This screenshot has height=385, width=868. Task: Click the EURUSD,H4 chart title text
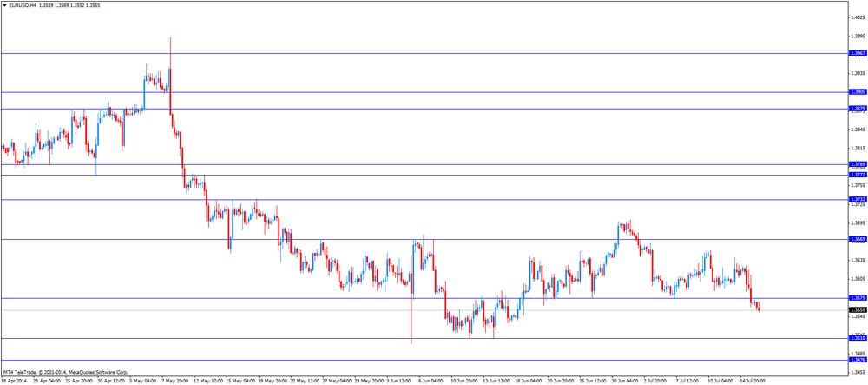click(23, 4)
